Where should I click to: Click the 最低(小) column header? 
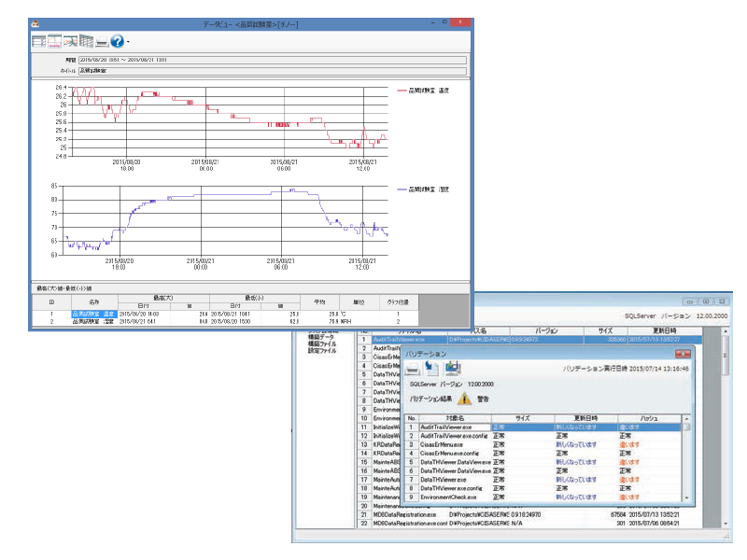point(255,298)
